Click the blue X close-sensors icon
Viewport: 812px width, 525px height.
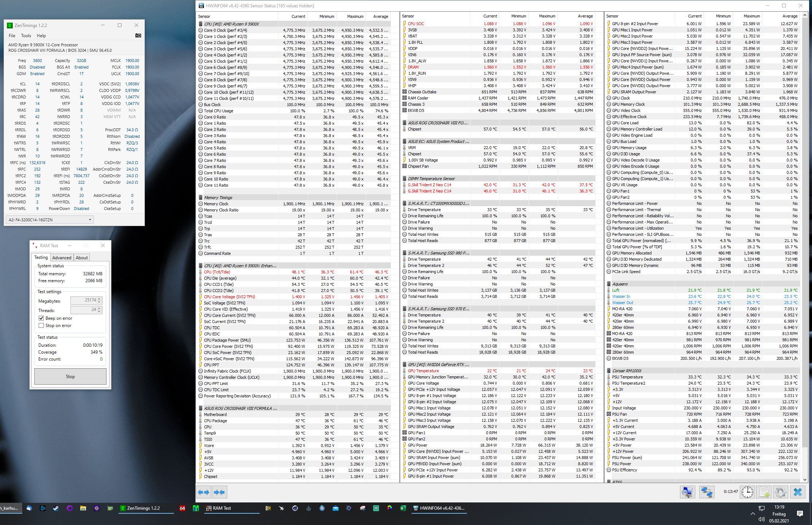pos(797,492)
